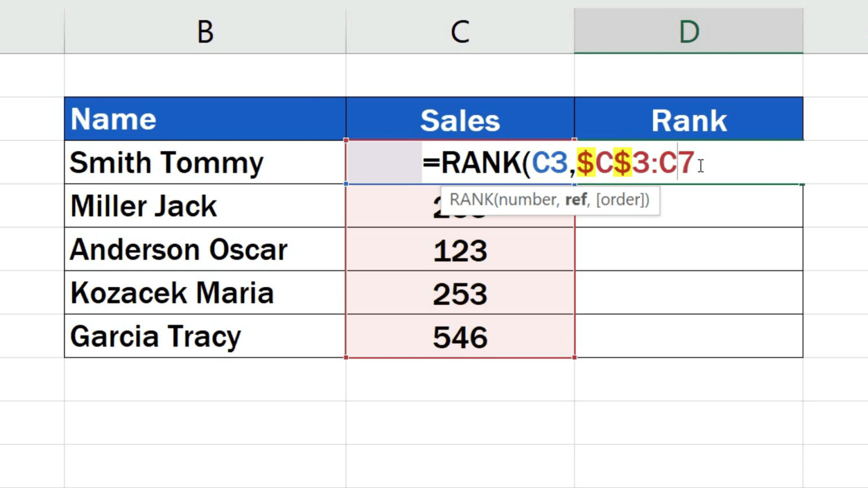The image size is (868, 488).
Task: Click the blue Sales header cell
Action: point(460,119)
